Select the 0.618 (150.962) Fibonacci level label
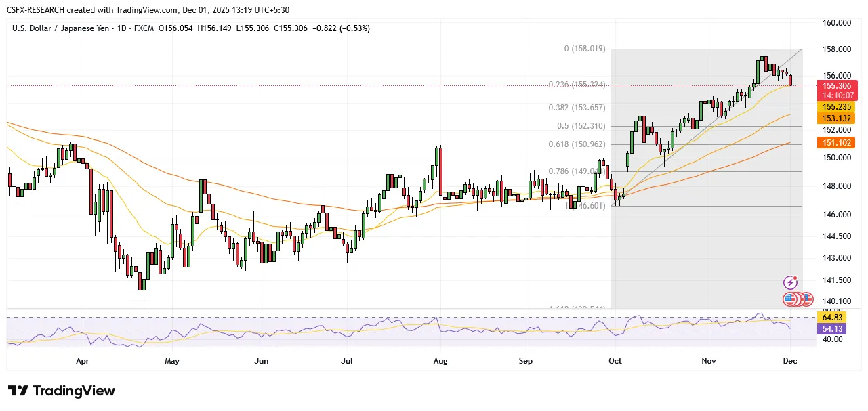This screenshot has height=411, width=868. click(x=578, y=144)
